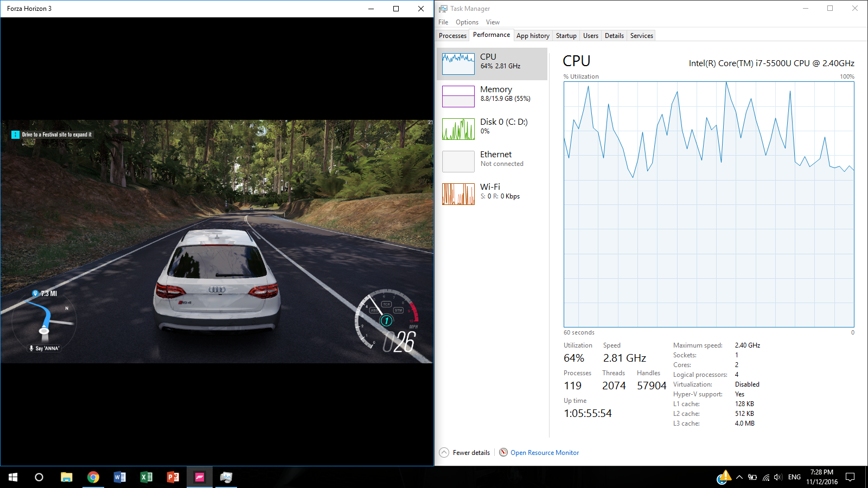The width and height of the screenshot is (868, 488).
Task: Open Cortana search circle on taskbar
Action: click(39, 477)
